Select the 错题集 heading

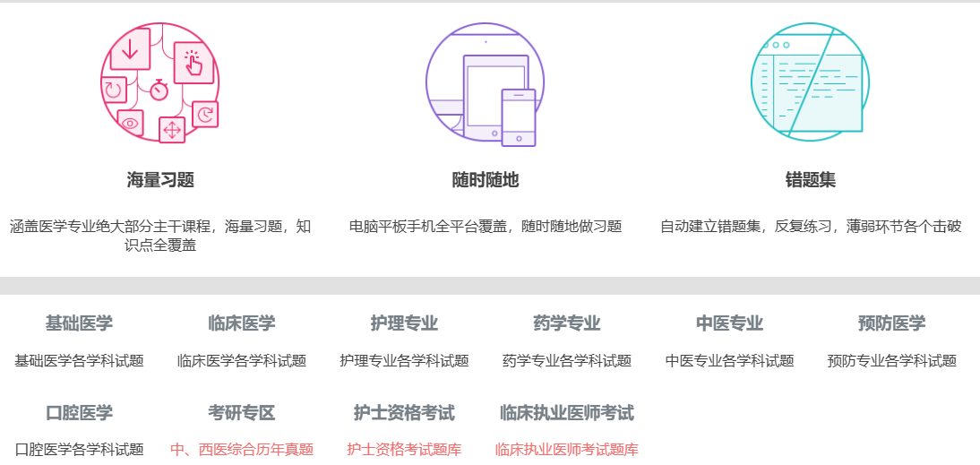(811, 181)
